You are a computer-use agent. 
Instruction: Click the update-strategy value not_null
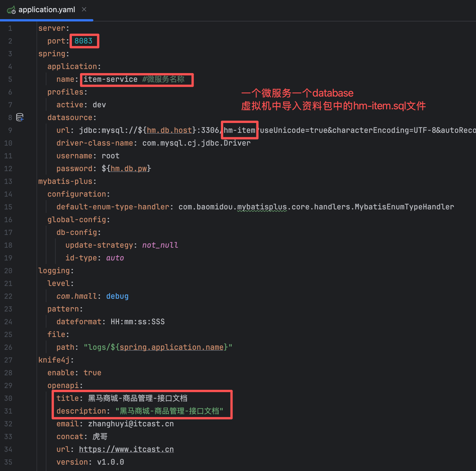[x=160, y=245]
